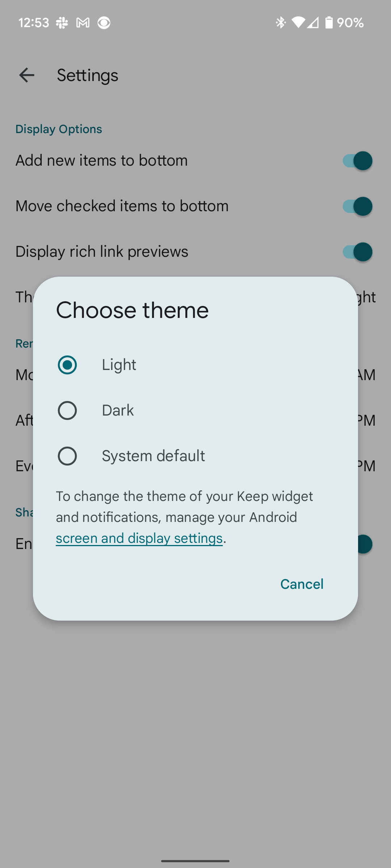The image size is (391, 868).
Task: Click the Display Options section header
Action: pos(59,129)
